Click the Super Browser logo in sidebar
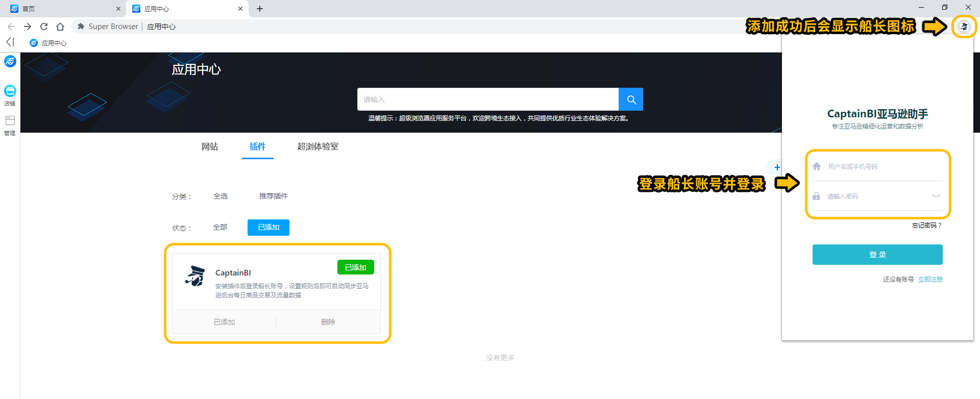 tap(10, 61)
